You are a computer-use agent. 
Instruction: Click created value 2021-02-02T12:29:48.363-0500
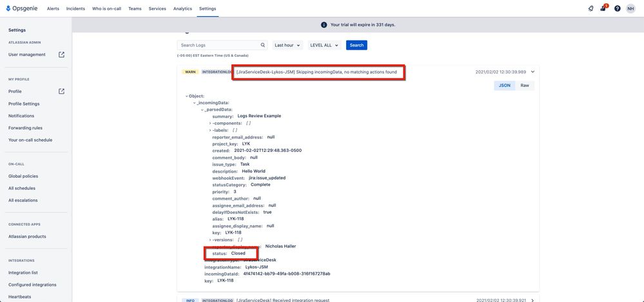[268, 151]
